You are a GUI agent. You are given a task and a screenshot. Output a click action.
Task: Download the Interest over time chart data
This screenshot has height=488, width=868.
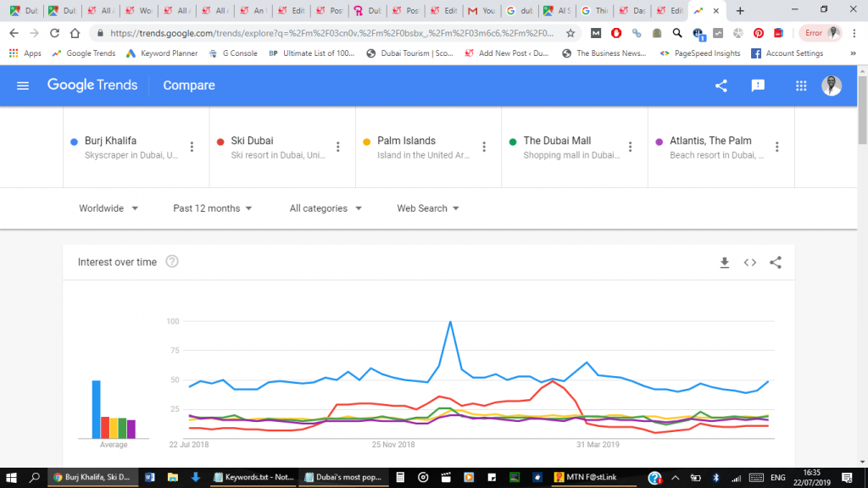[725, 263]
